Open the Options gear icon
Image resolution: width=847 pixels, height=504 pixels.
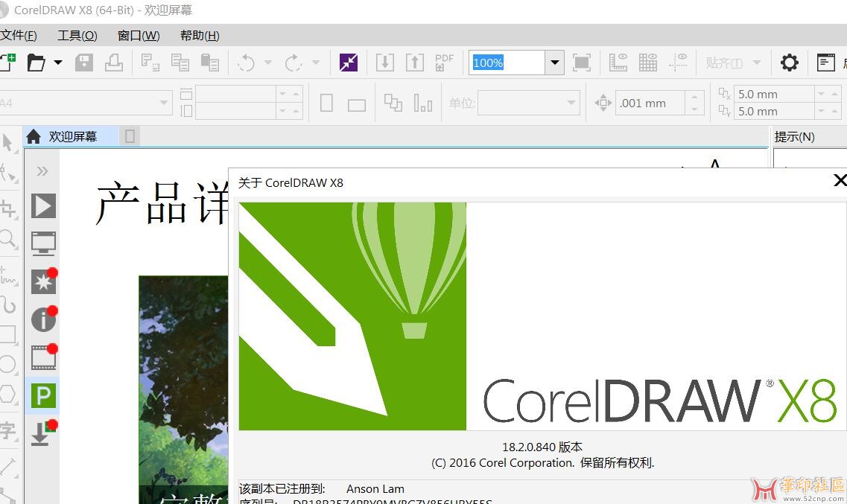[789, 63]
